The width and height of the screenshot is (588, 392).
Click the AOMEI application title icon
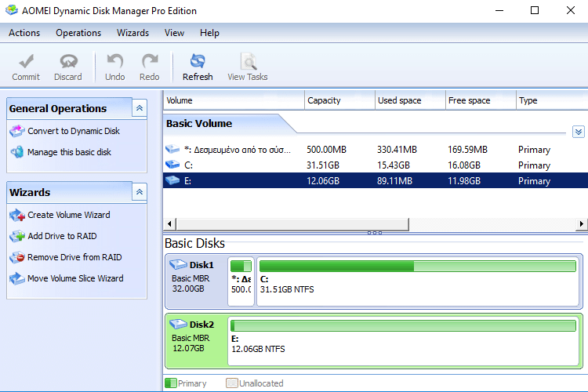(x=12, y=10)
